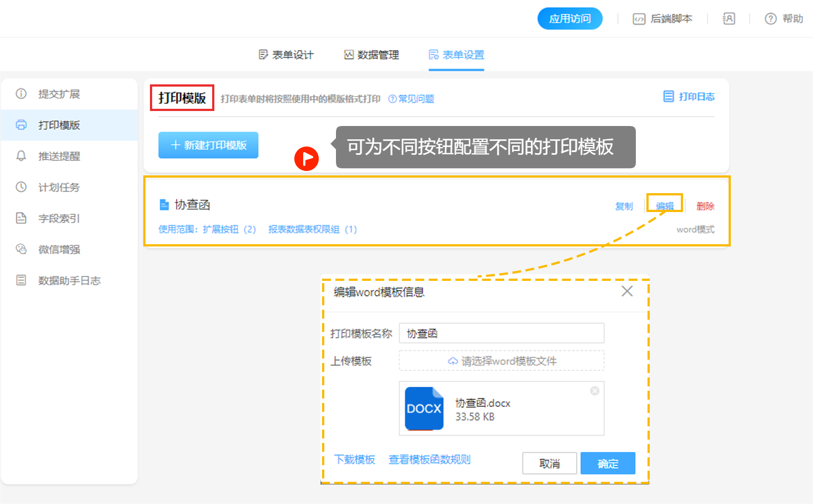Click the 帮助 help icon
The height and width of the screenshot is (504, 813).
[x=784, y=19]
